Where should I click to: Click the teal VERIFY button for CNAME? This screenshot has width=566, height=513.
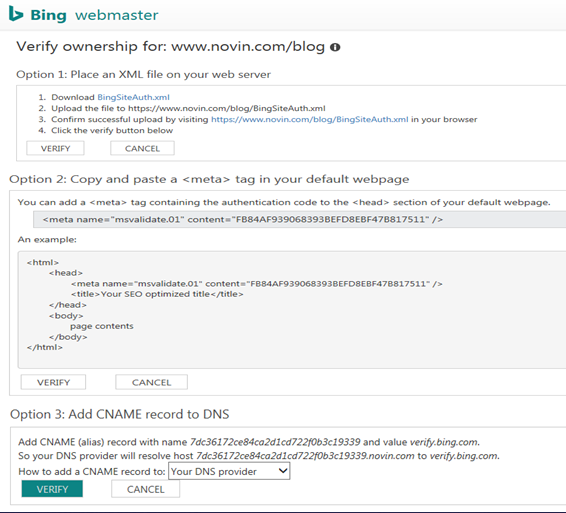52,489
